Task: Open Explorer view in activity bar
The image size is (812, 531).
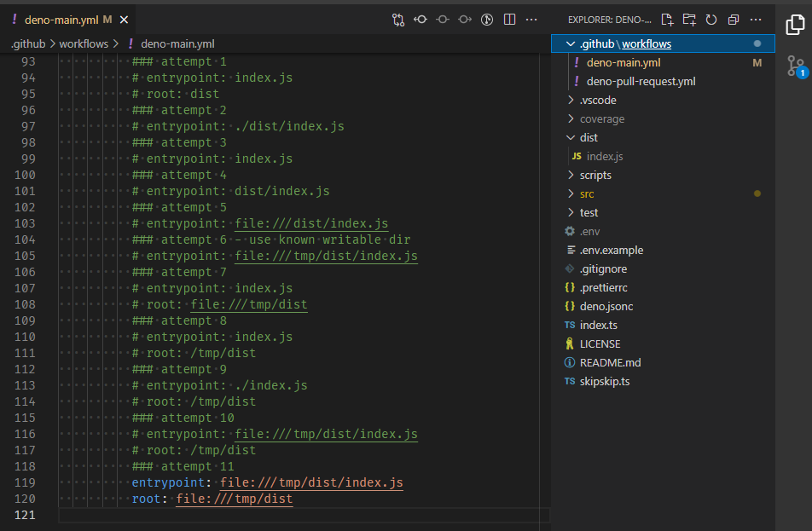Action: pyautogui.click(x=795, y=25)
